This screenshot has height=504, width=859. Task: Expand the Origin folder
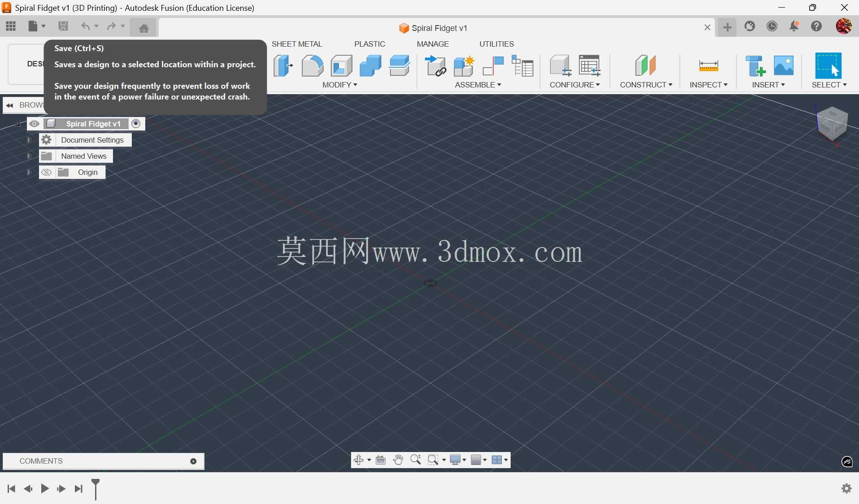point(29,173)
